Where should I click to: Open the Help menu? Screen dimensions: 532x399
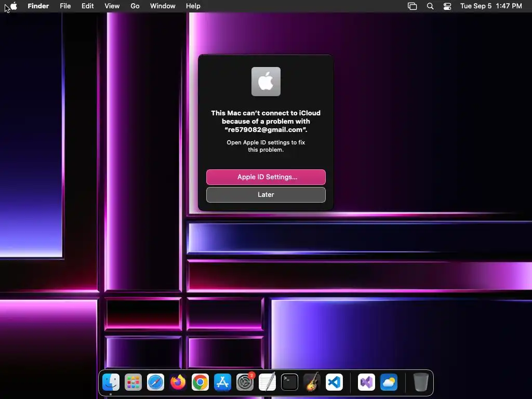(x=193, y=6)
